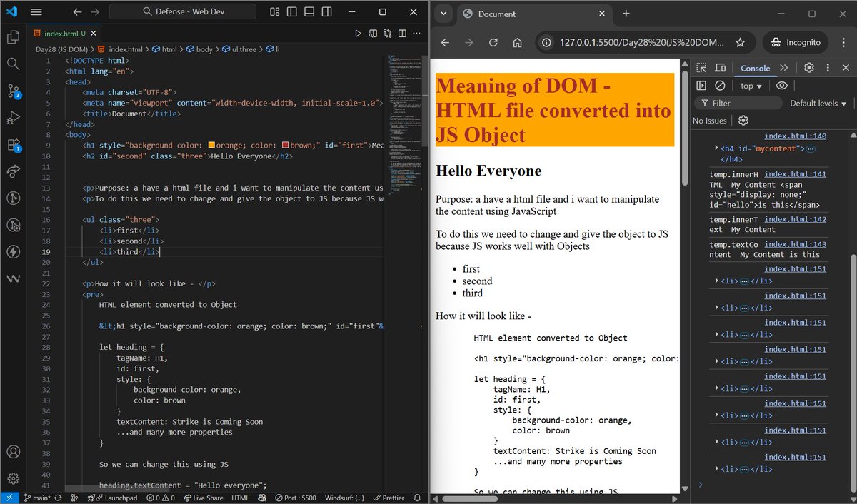Go back using VS Code navigation arrow
857x504 pixels.
(x=77, y=12)
